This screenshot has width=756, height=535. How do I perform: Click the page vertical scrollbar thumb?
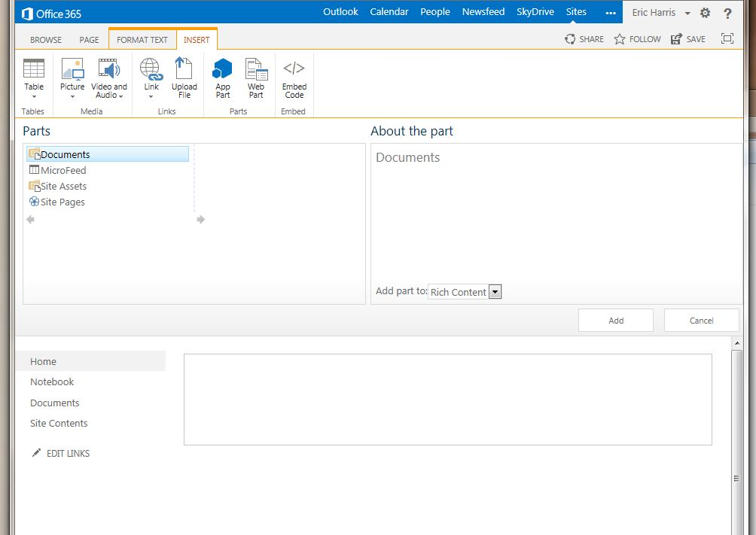pyautogui.click(x=736, y=442)
